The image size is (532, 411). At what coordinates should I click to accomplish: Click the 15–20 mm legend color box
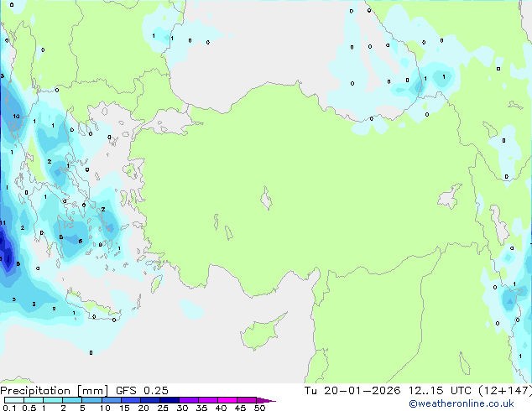pos(130,400)
